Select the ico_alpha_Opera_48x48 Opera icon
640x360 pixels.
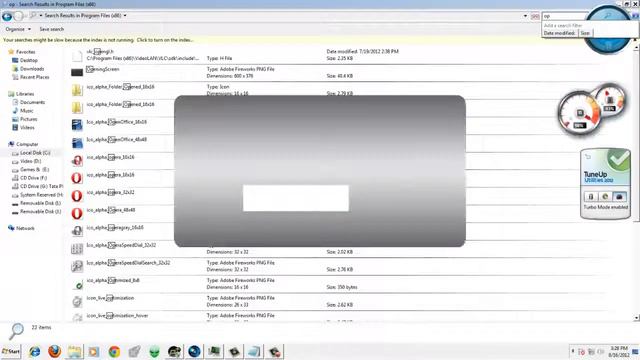click(x=77, y=213)
